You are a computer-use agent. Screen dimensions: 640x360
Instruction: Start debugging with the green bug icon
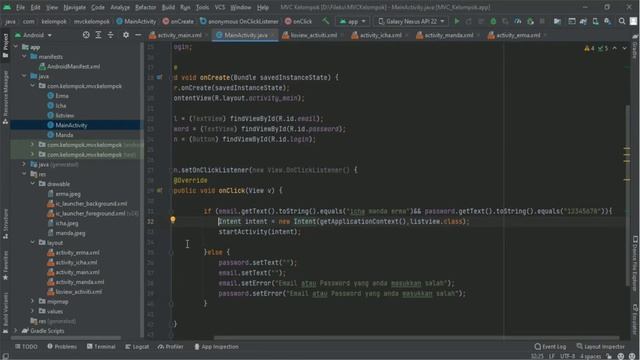[x=493, y=21]
